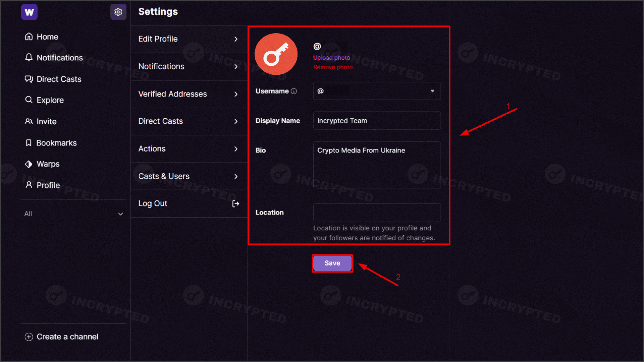
Task: Open Direct Casts chat icon
Action: point(29,79)
